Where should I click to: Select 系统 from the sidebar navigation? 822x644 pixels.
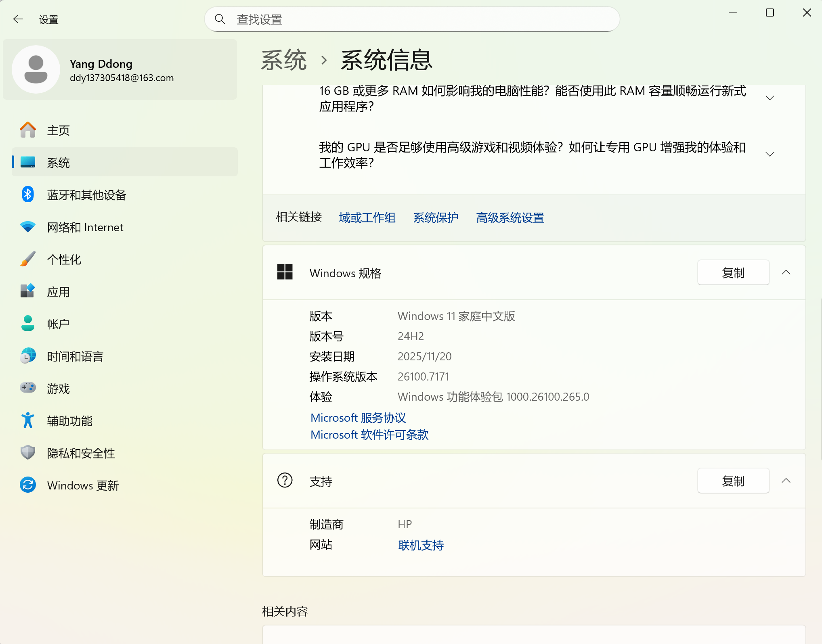coord(58,162)
